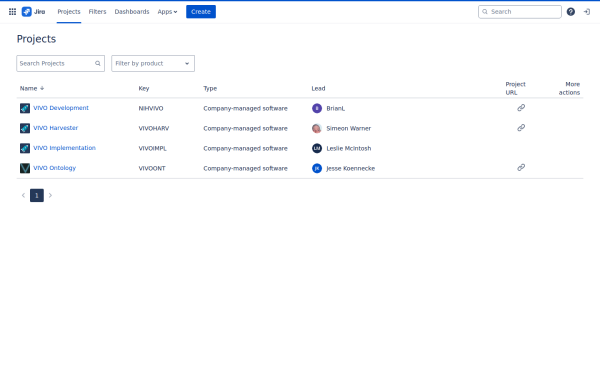The width and height of the screenshot is (600, 375).
Task: Click the log in arrow icon
Action: (587, 12)
